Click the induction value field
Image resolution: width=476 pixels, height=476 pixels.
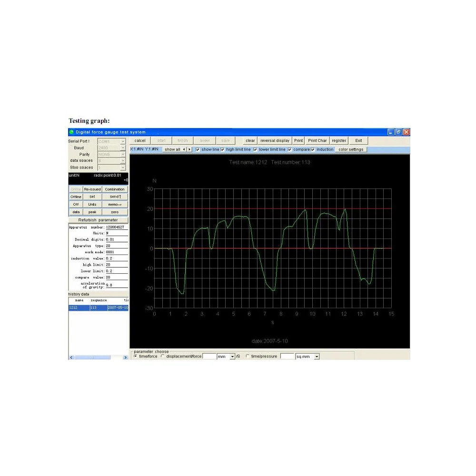(117, 258)
